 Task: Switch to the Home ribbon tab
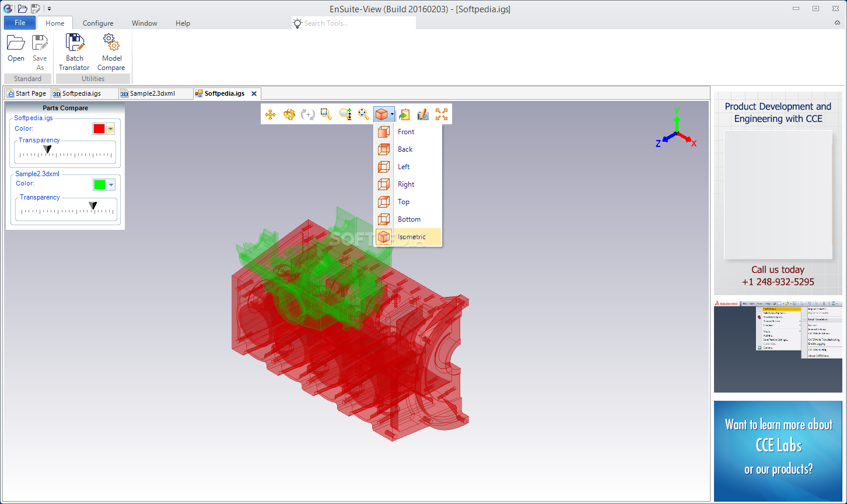[55, 23]
